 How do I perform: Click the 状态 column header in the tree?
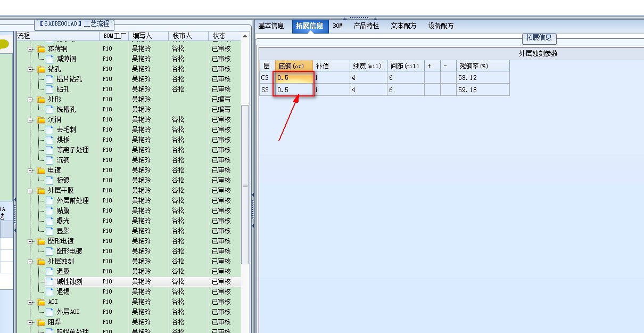coord(225,36)
